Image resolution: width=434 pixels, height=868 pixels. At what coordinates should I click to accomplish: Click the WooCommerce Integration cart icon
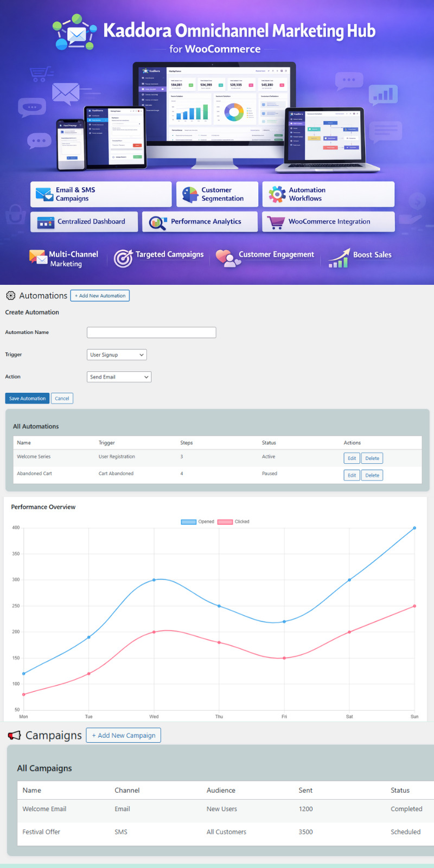tap(276, 222)
